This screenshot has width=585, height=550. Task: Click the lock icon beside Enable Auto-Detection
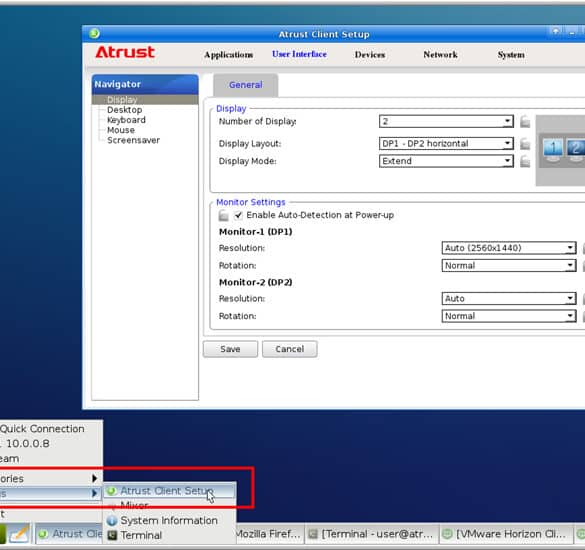click(223, 215)
